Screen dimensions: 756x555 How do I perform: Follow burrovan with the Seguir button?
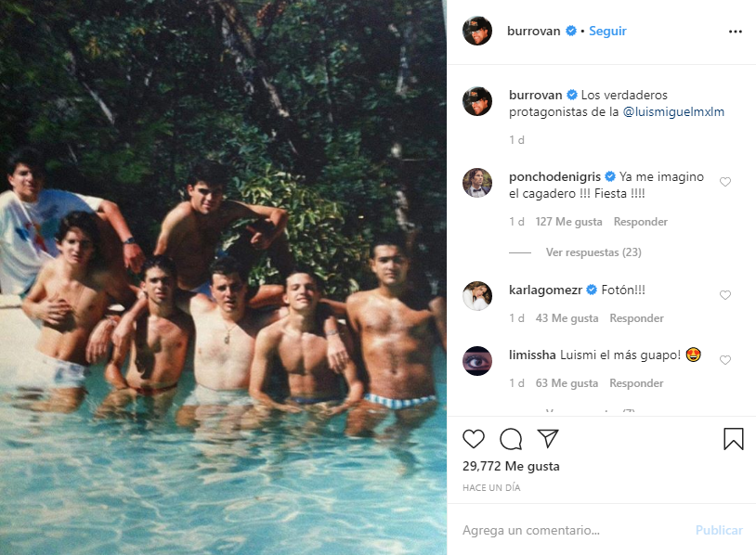pyautogui.click(x=607, y=31)
